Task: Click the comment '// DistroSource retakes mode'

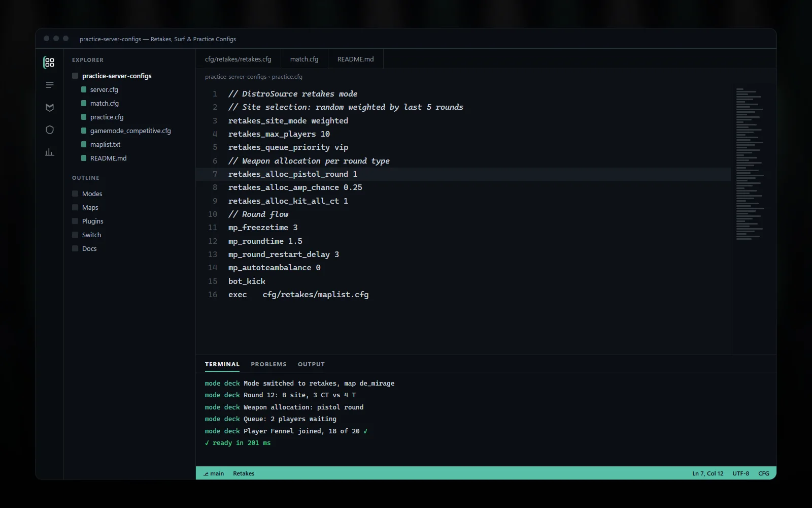Action: pyautogui.click(x=292, y=94)
